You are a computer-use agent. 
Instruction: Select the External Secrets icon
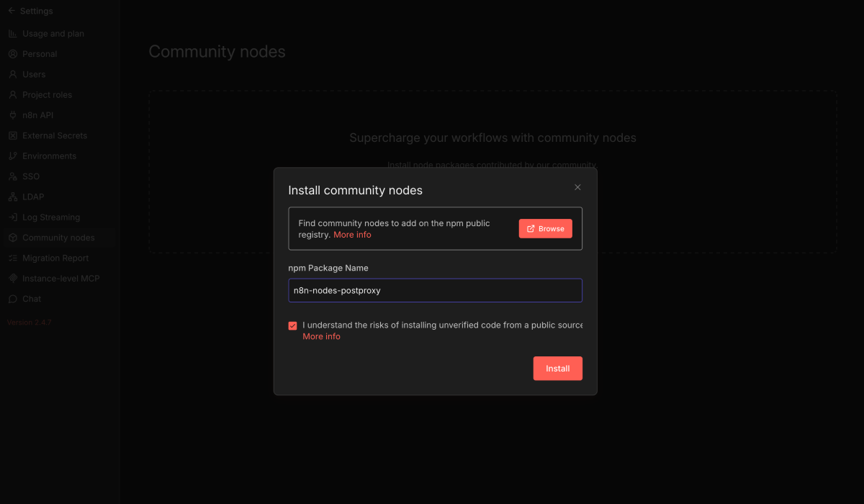coord(12,135)
